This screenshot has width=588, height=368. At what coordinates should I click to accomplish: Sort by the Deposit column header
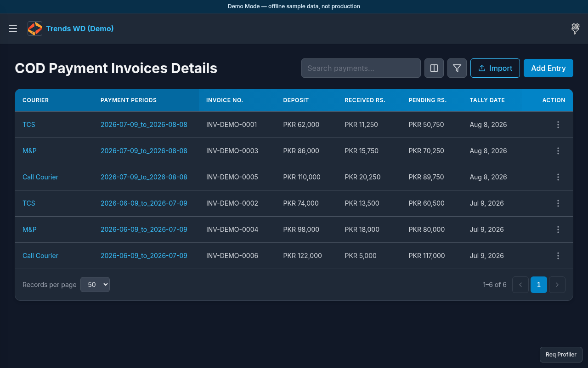coord(296,100)
